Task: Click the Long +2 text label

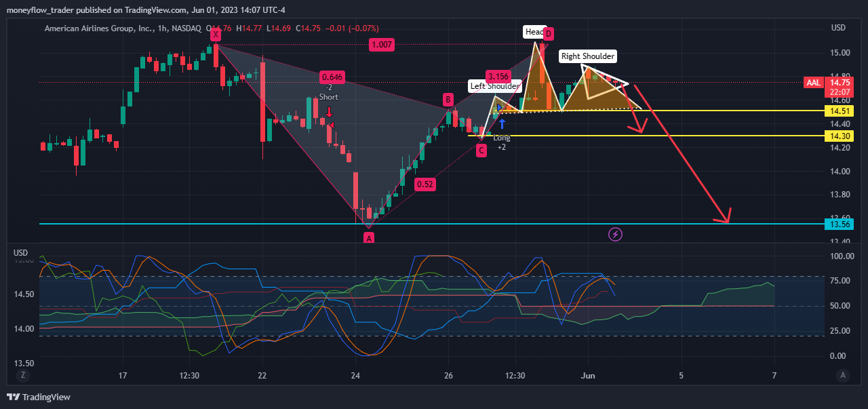Action: click(x=502, y=142)
